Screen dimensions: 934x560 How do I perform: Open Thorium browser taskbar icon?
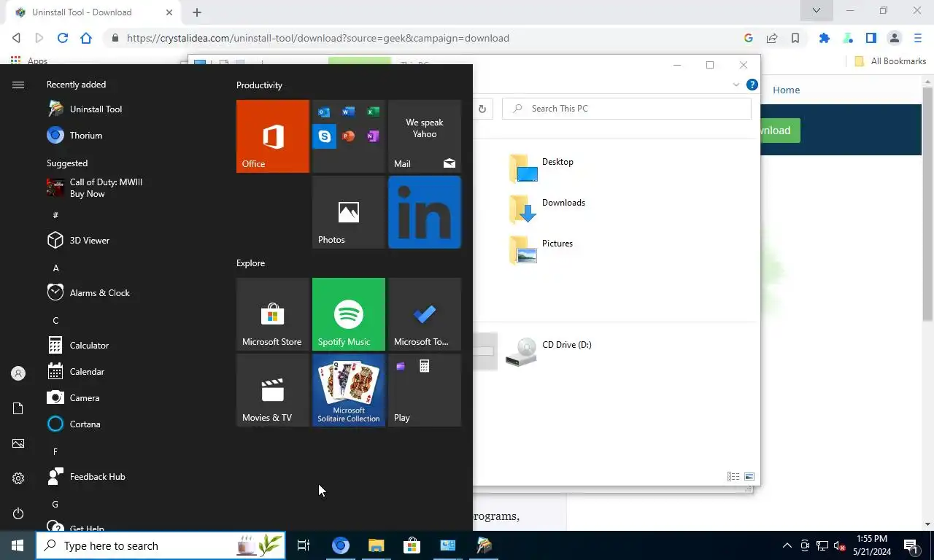point(341,545)
